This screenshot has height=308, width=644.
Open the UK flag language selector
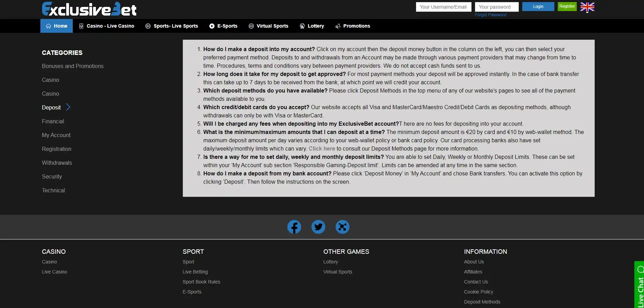point(587,7)
